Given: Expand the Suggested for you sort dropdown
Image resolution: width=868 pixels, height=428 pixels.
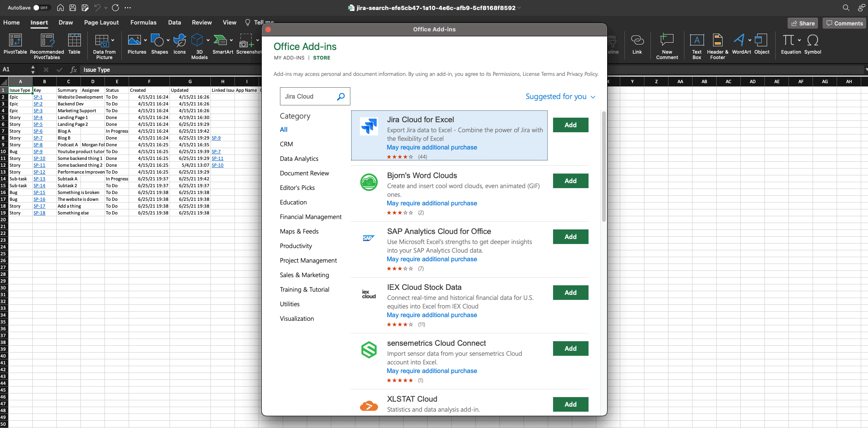Looking at the screenshot, I should pyautogui.click(x=560, y=96).
